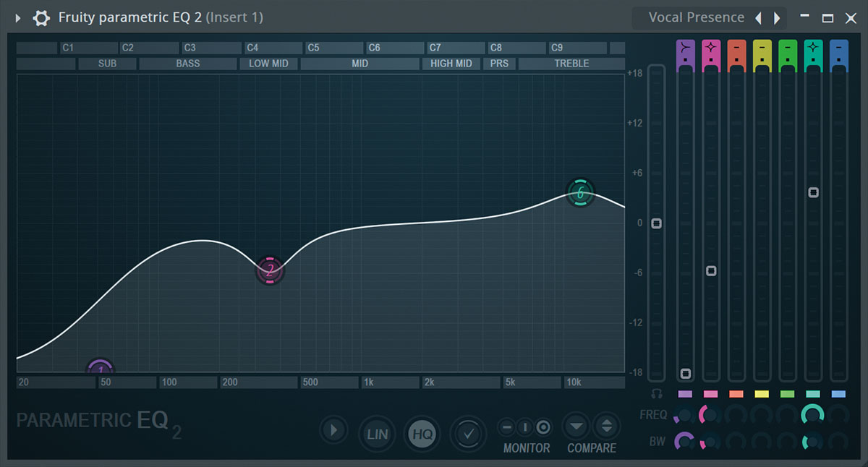
Task: Click band 2 pink frequency knob
Action: [710, 415]
